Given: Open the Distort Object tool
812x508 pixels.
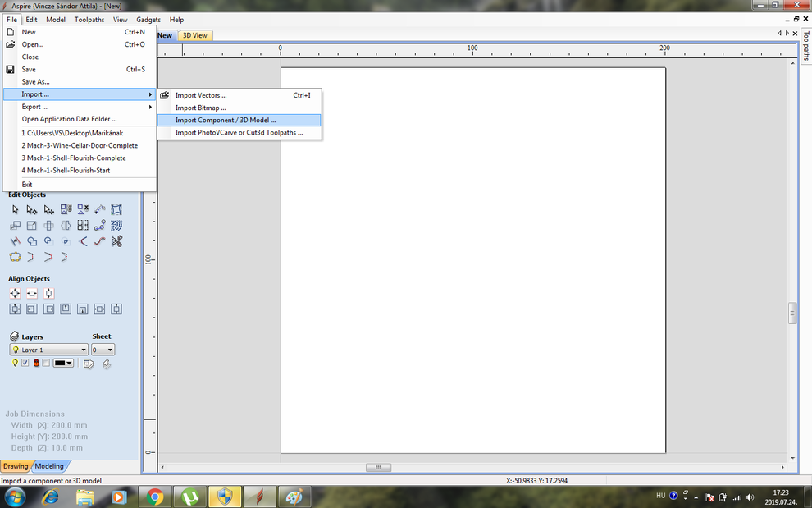Looking at the screenshot, I should tap(116, 209).
